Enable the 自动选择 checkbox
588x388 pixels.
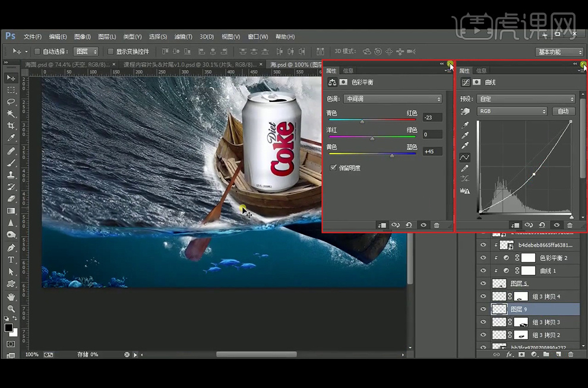[37, 52]
